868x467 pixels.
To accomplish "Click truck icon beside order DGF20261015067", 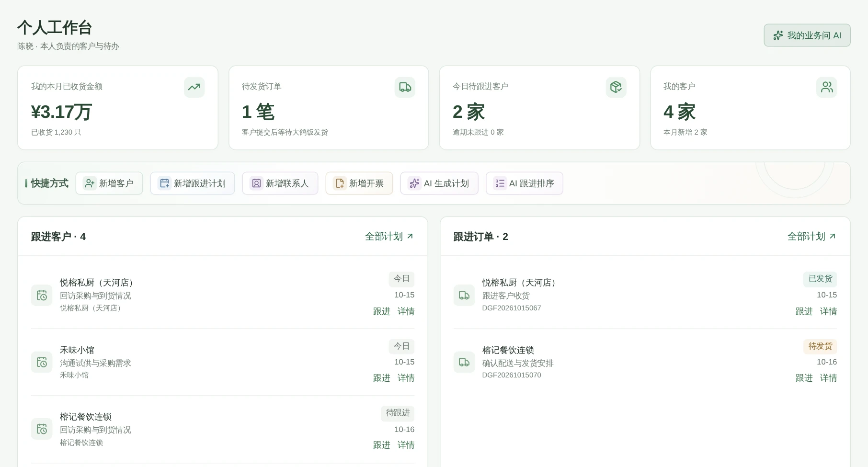I will (x=464, y=295).
